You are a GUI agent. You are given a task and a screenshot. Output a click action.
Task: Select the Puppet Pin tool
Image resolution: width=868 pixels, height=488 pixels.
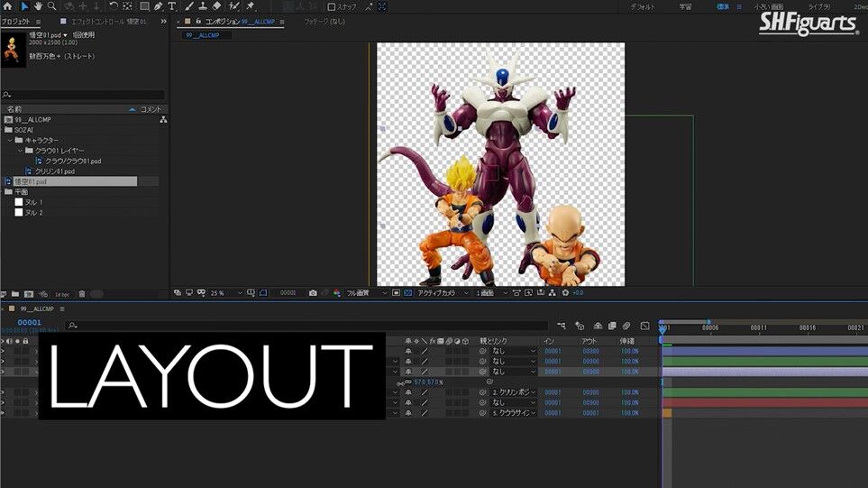tap(251, 6)
